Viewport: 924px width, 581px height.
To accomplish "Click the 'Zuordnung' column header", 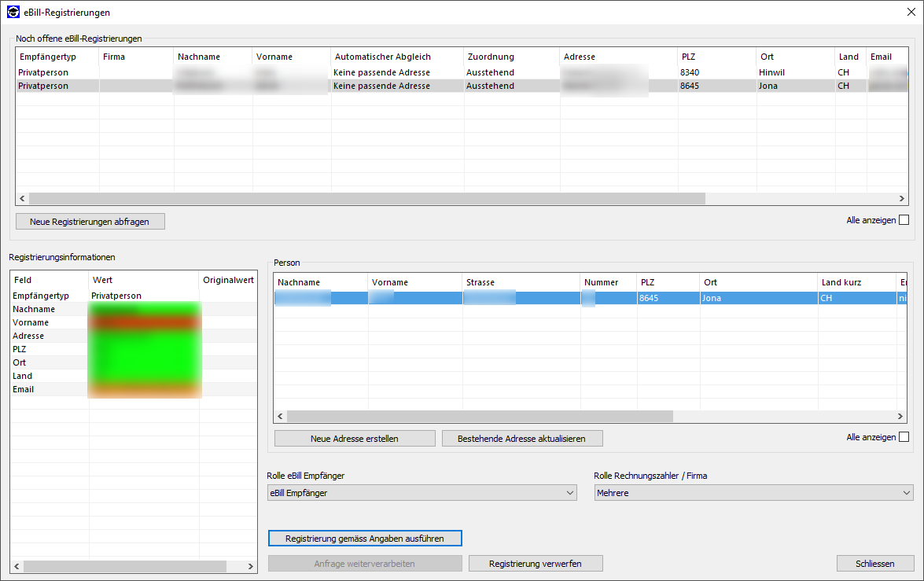I will point(491,57).
